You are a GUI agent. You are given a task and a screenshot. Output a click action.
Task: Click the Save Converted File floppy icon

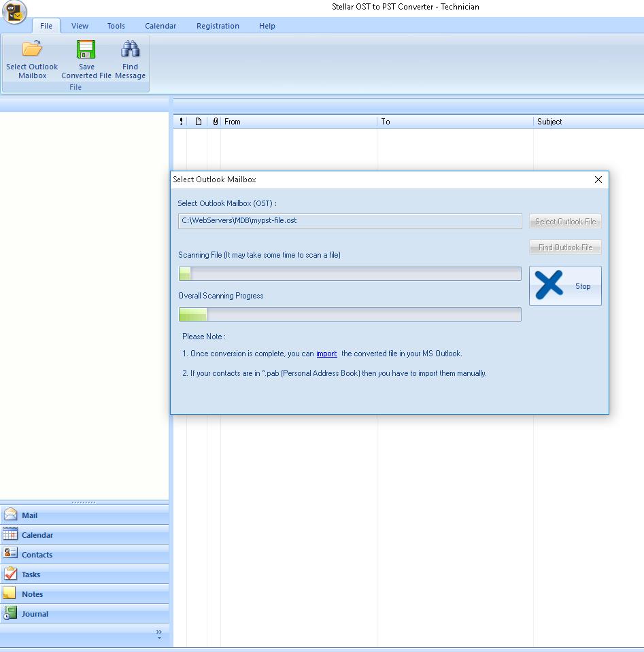coord(86,49)
